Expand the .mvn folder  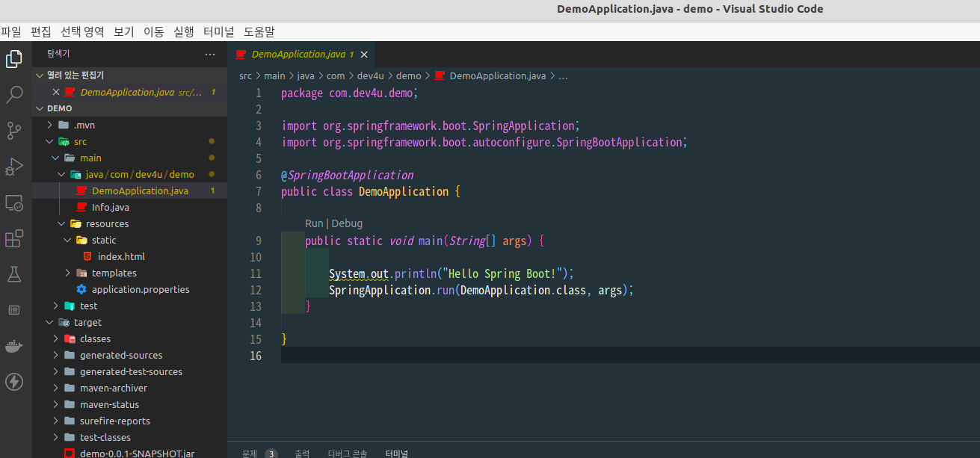click(50, 125)
